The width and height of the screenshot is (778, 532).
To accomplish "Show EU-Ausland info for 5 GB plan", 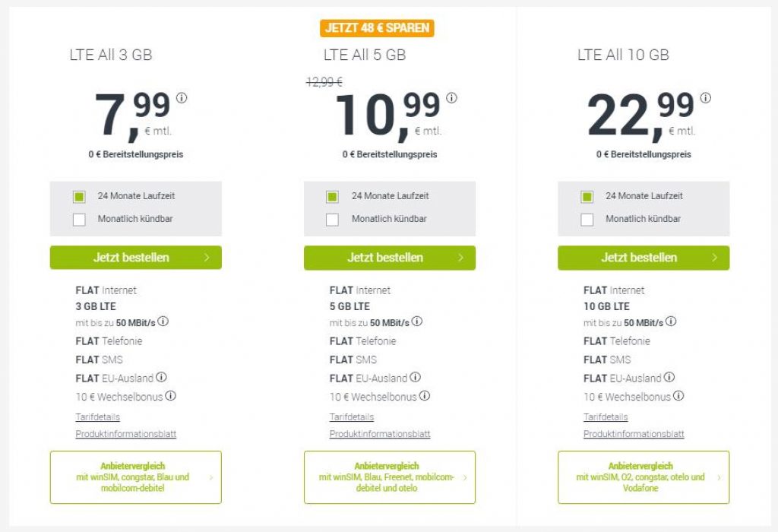I will 416,377.
